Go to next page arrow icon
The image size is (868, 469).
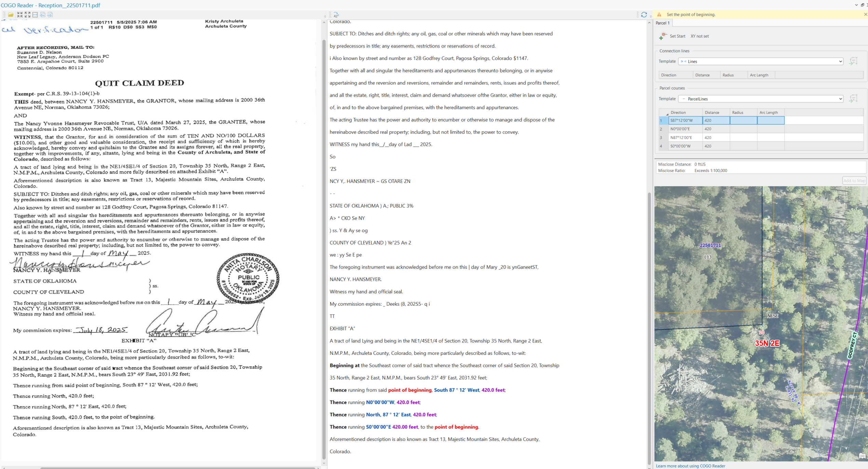(x=50, y=15)
